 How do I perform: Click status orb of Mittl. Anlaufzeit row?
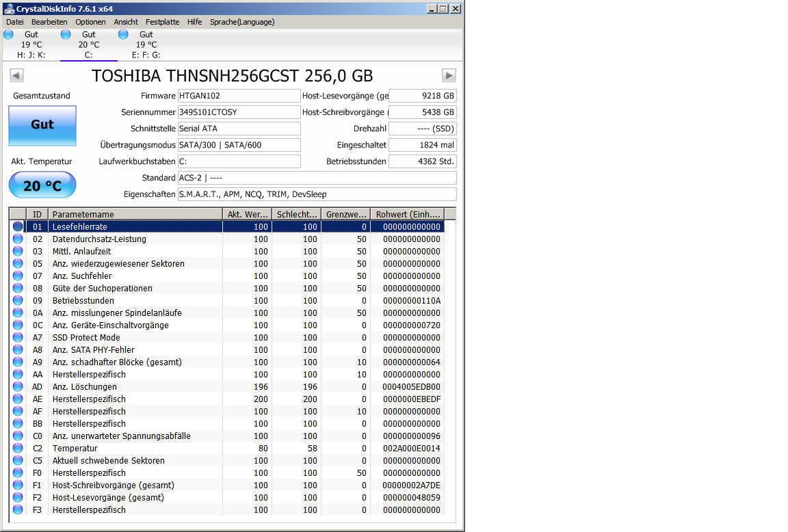(x=18, y=251)
